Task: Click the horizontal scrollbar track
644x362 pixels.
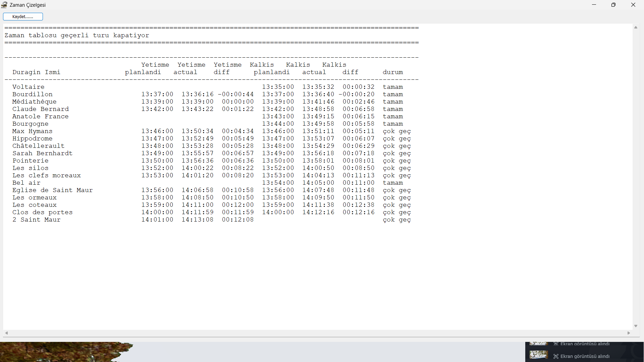Action: (317, 333)
